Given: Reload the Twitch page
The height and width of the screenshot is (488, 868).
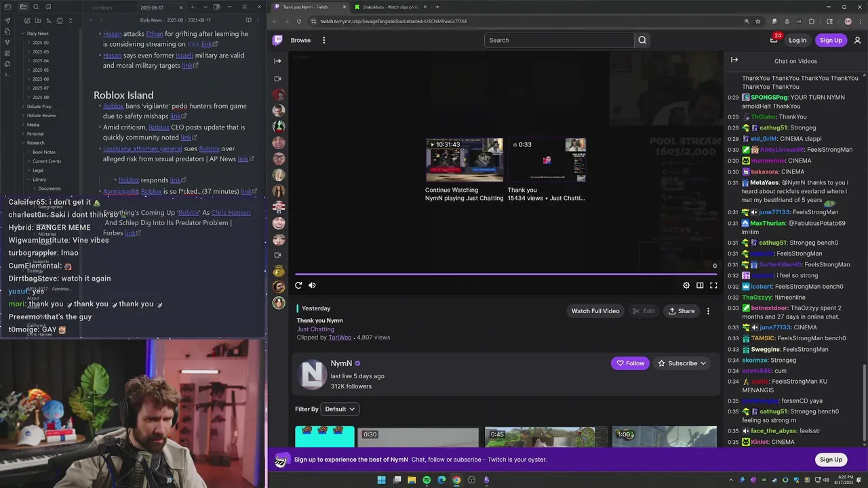Looking at the screenshot, I should pyautogui.click(x=299, y=21).
